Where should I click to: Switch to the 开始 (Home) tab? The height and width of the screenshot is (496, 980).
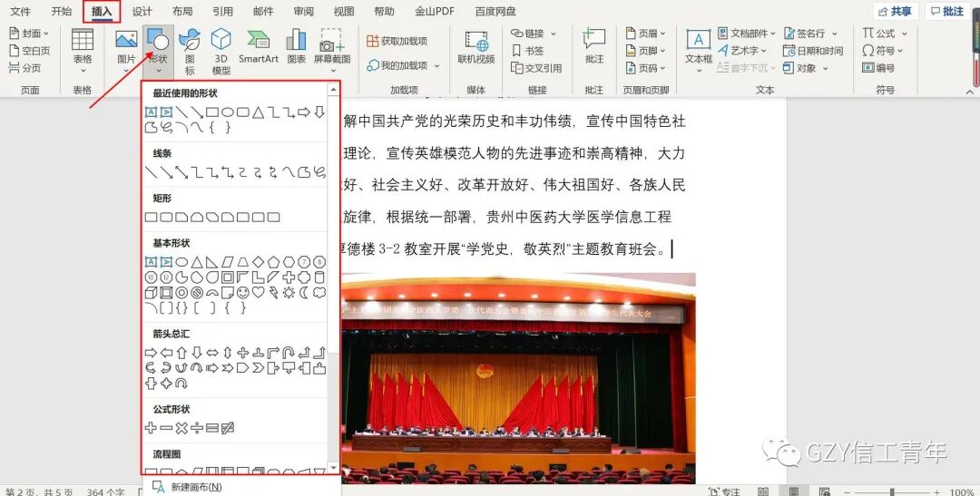62,11
